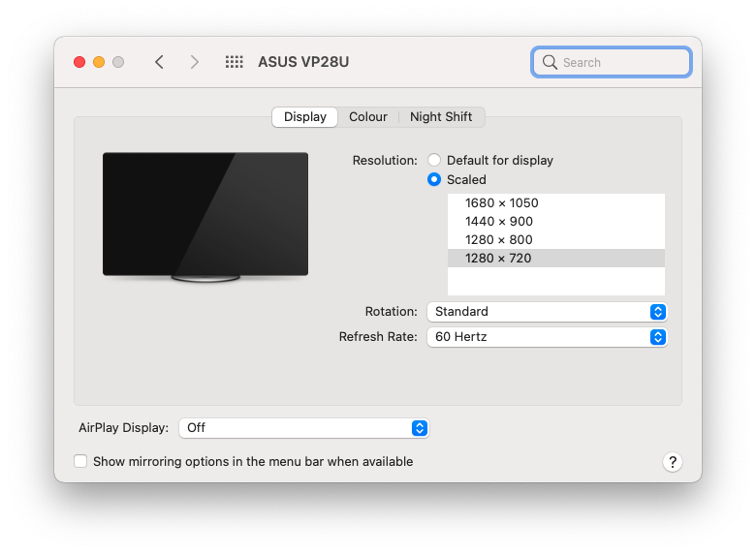Switch to the Night Shift tab

click(x=441, y=117)
